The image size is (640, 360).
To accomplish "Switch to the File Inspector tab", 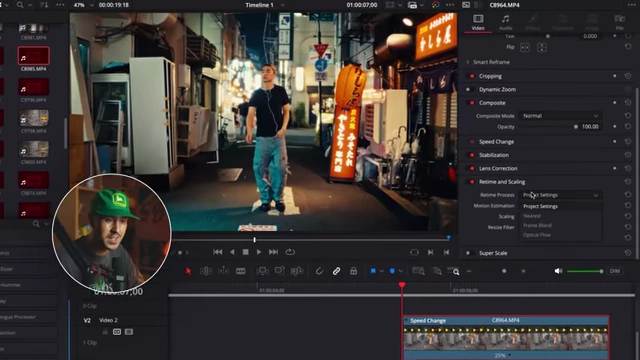I will coord(620,22).
